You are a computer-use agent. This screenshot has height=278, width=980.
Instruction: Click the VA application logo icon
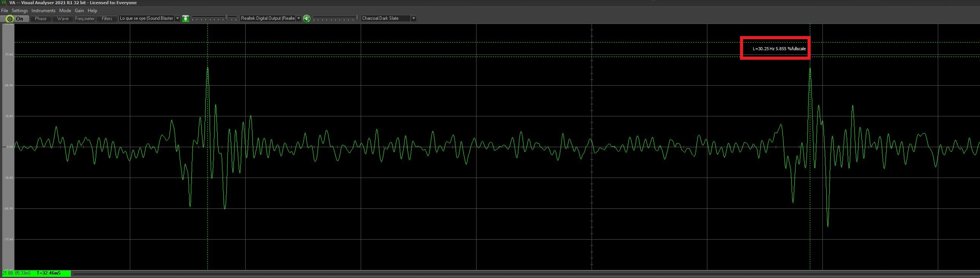pyautogui.click(x=4, y=3)
